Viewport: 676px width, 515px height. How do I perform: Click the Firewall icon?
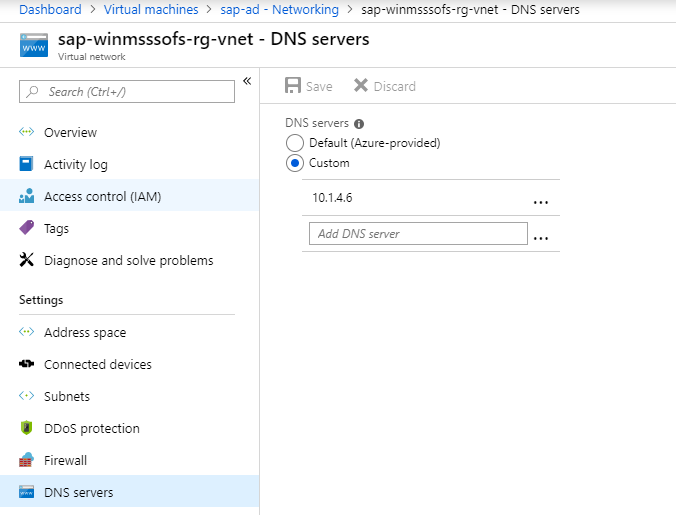27,461
